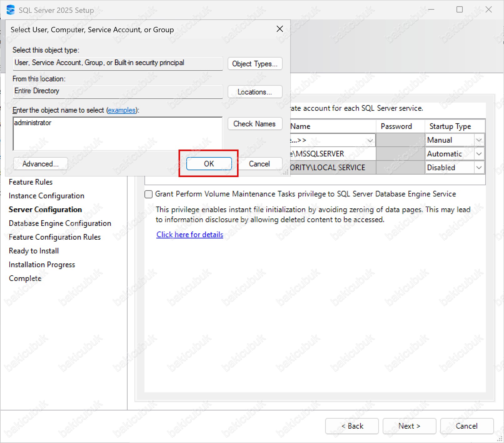
Task: Click the Check Names button
Action: 255,124
